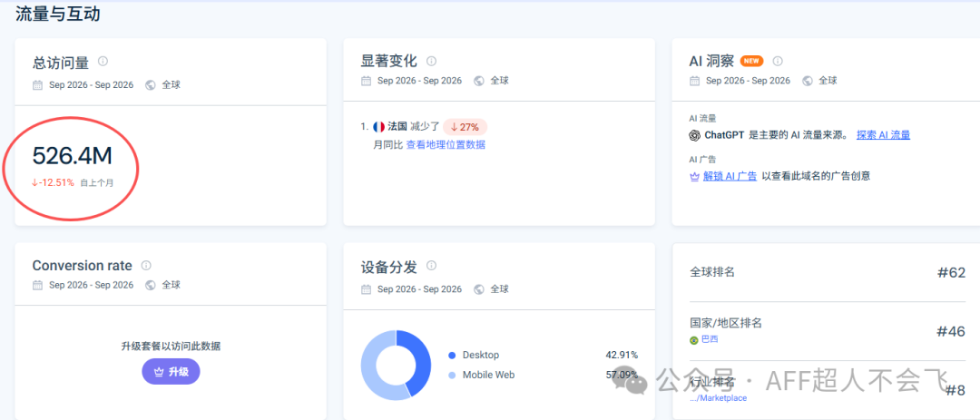Click the AI 洞察 card title
Viewport: 980px width, 420px height.
712,62
